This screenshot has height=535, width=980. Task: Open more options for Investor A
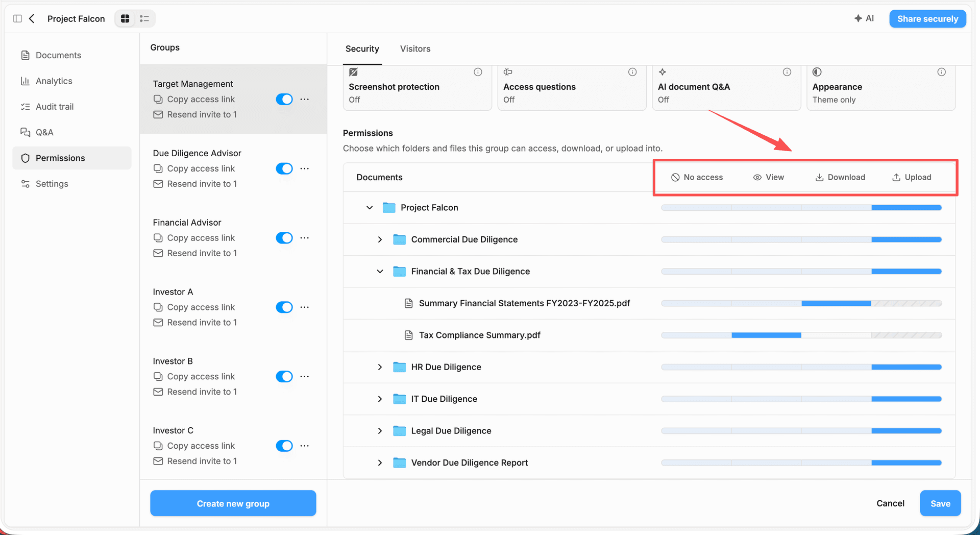[x=305, y=307]
